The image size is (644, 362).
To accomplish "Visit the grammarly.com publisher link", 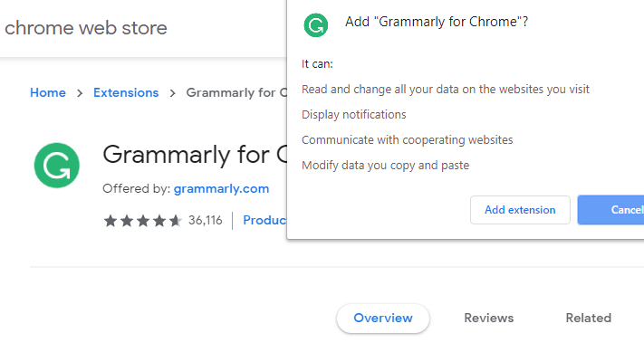I will pos(221,189).
